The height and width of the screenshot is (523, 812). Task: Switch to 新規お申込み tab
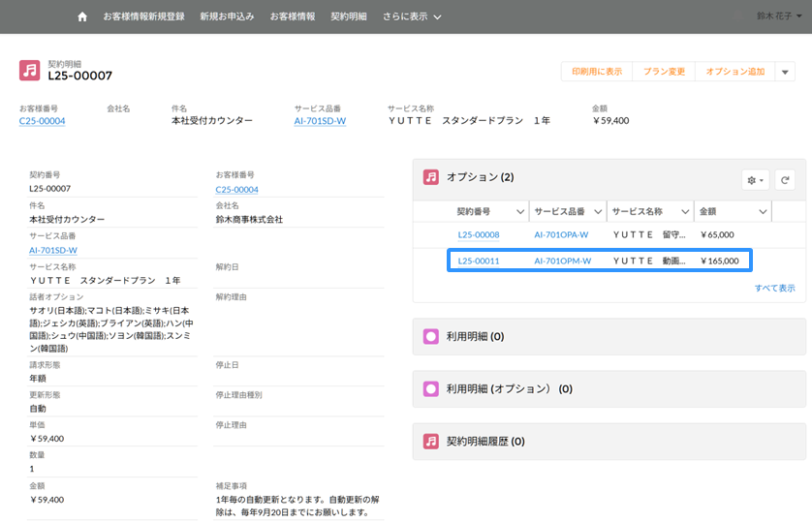click(x=227, y=16)
